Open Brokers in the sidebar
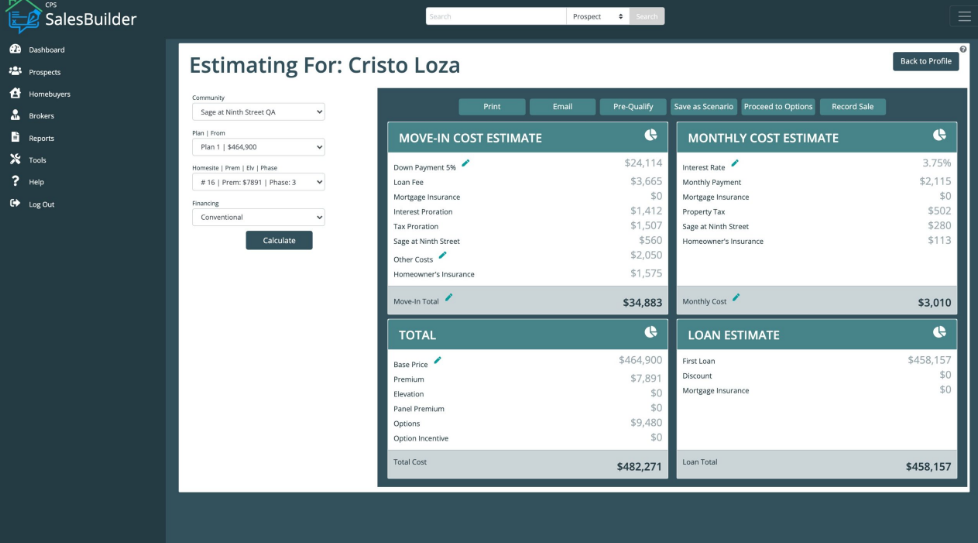This screenshot has height=543, width=978. click(41, 116)
